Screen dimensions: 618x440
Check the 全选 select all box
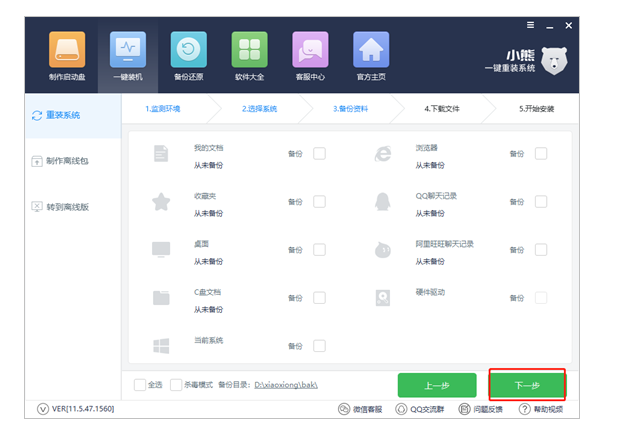[141, 384]
